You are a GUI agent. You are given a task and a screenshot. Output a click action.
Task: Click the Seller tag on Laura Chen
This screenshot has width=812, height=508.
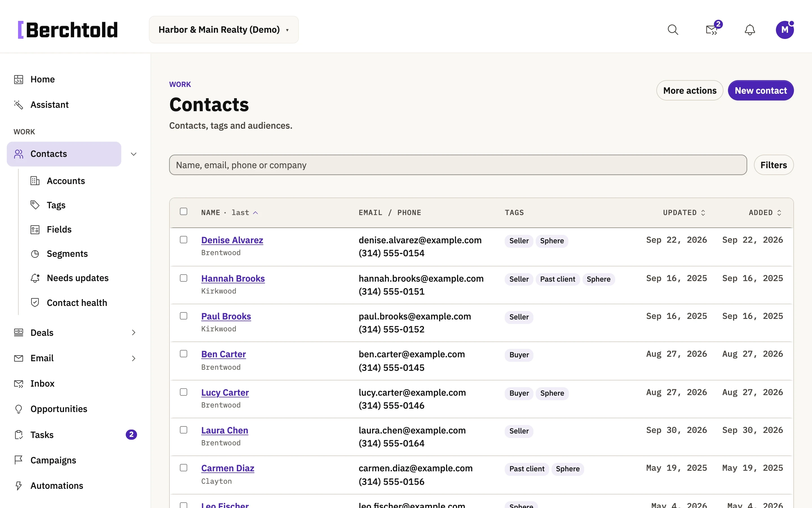pos(519,431)
